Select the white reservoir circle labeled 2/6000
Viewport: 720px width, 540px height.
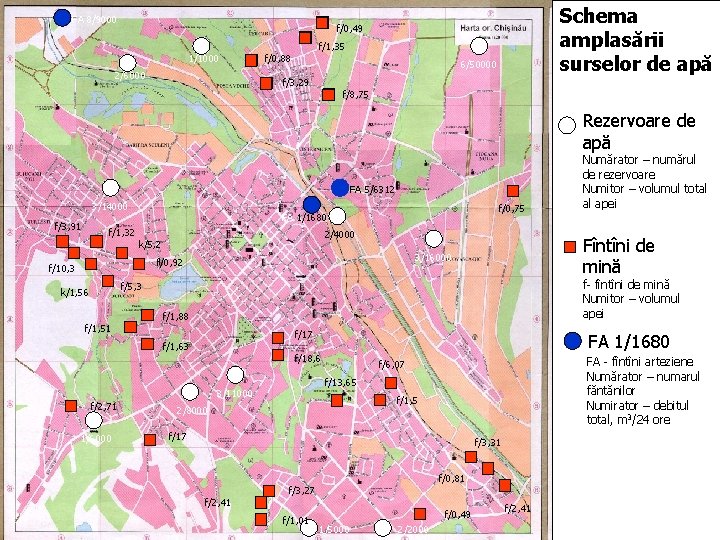click(x=128, y=63)
